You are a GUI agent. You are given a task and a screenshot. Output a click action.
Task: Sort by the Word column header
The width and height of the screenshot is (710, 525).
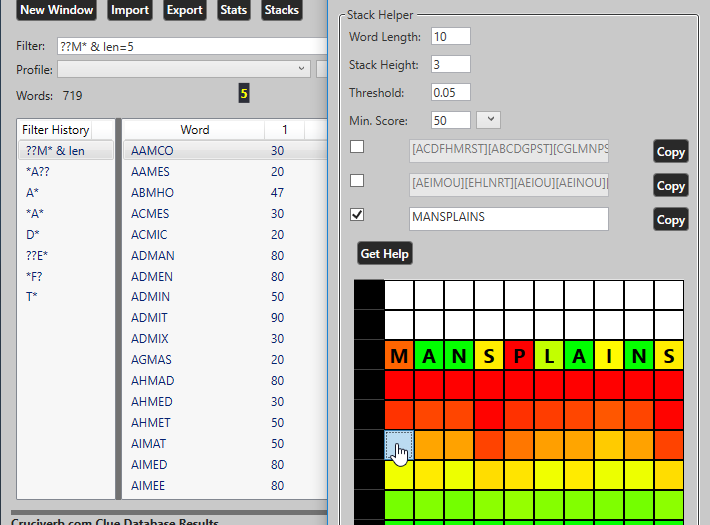(194, 130)
